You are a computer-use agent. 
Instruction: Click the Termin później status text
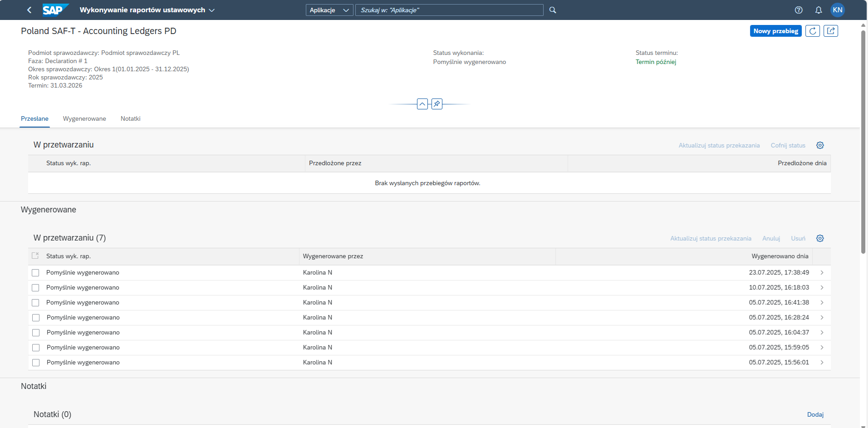656,62
